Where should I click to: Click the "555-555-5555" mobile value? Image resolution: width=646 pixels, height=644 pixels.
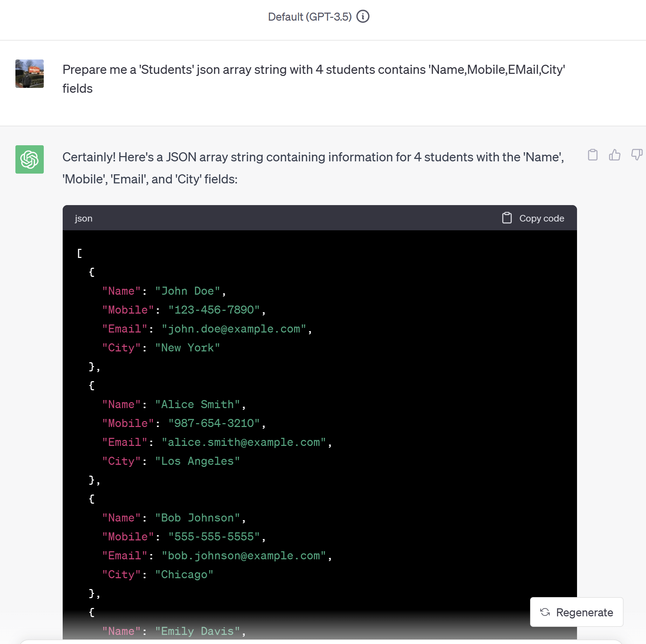[214, 537]
